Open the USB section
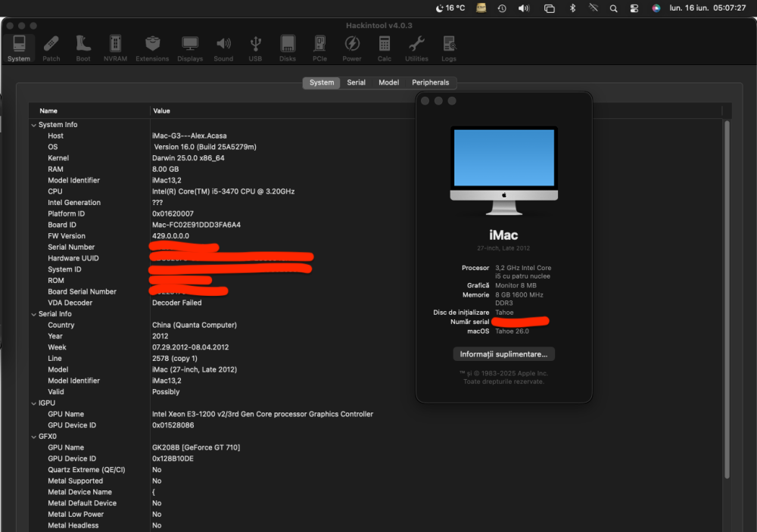Viewport: 757px width, 532px height. [255, 48]
